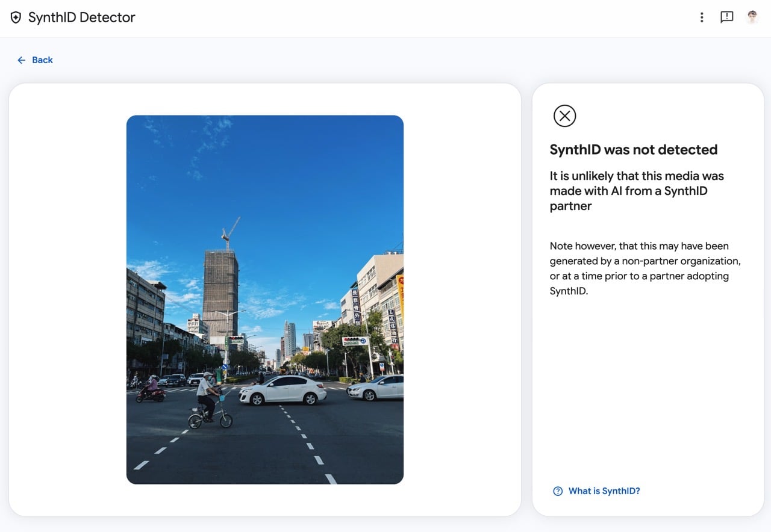Click the Back text link
771x532 pixels.
click(x=42, y=60)
